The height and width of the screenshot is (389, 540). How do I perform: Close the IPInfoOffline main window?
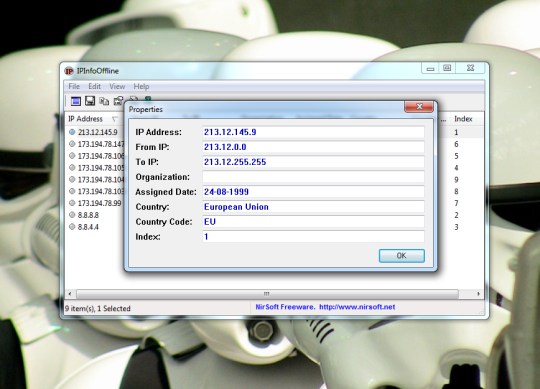coord(470,68)
